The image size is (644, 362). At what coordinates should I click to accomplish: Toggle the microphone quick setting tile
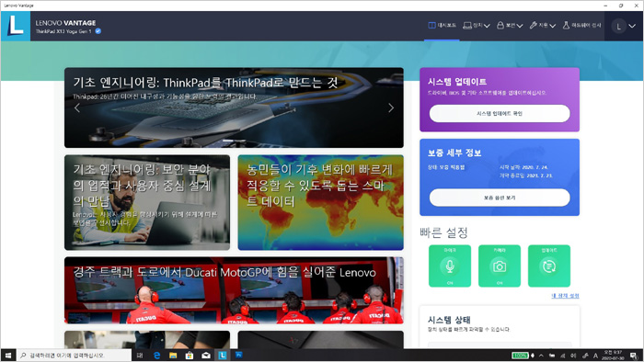[x=450, y=266]
